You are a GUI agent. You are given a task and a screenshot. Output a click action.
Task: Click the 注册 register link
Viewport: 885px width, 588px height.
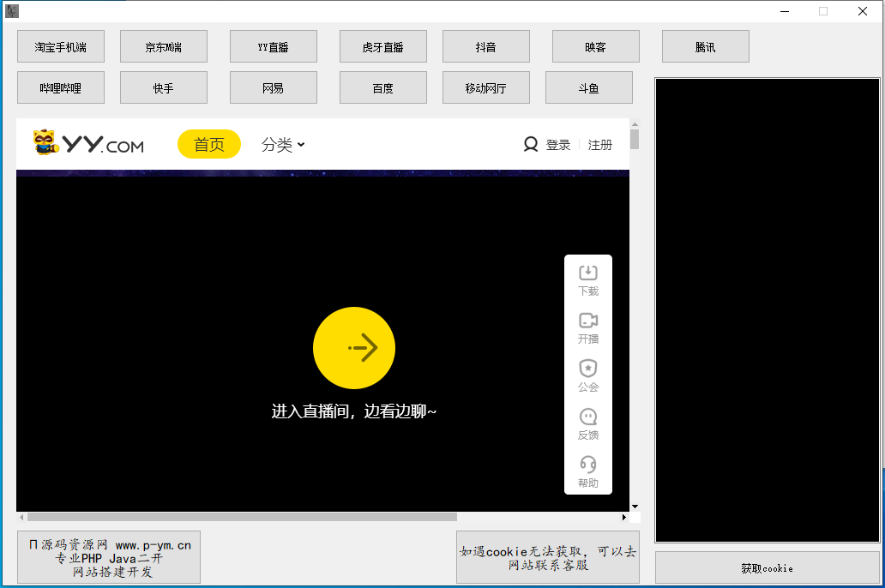pyautogui.click(x=600, y=145)
